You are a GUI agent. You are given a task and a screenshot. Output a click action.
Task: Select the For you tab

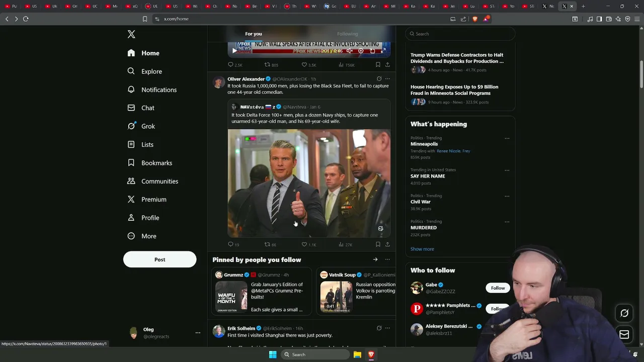coord(254,34)
